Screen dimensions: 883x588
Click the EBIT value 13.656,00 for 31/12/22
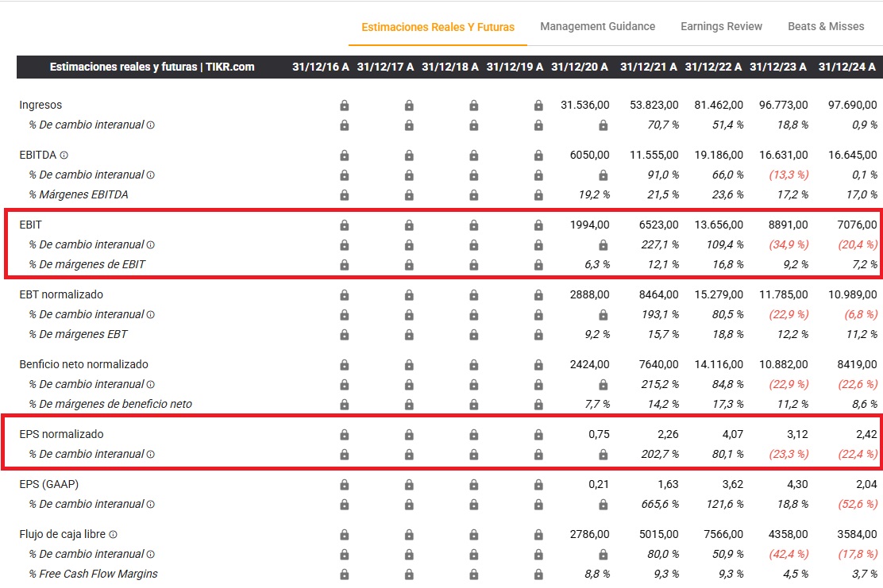[716, 225]
